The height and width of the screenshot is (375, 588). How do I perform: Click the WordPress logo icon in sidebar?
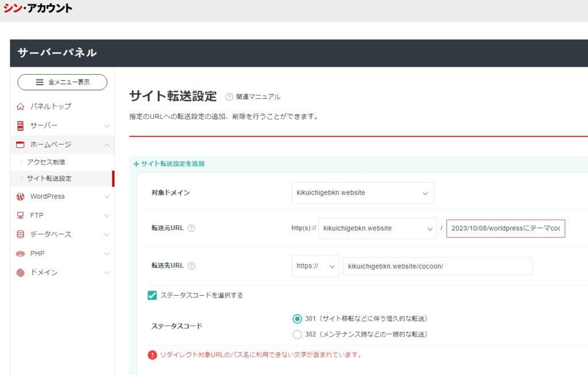click(21, 196)
